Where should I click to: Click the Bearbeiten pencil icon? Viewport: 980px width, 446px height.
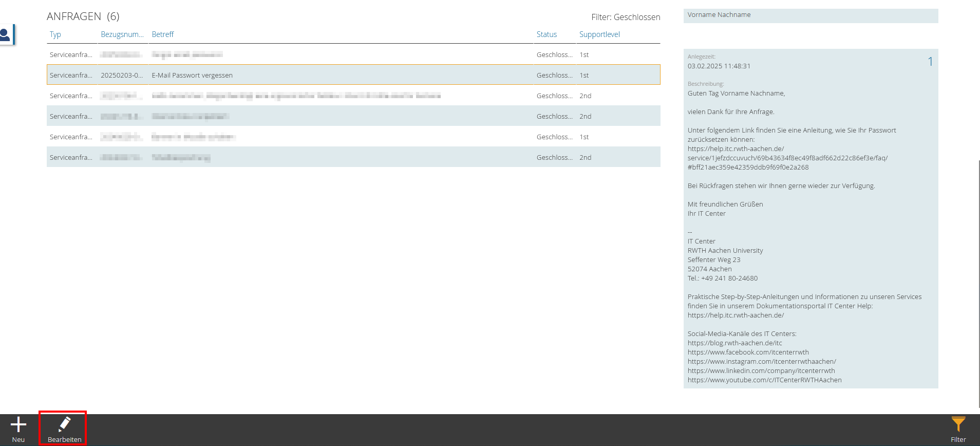click(64, 424)
